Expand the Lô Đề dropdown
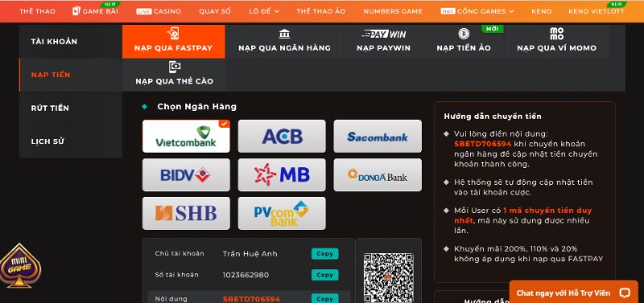Image resolution: width=644 pixels, height=303 pixels. (x=264, y=11)
